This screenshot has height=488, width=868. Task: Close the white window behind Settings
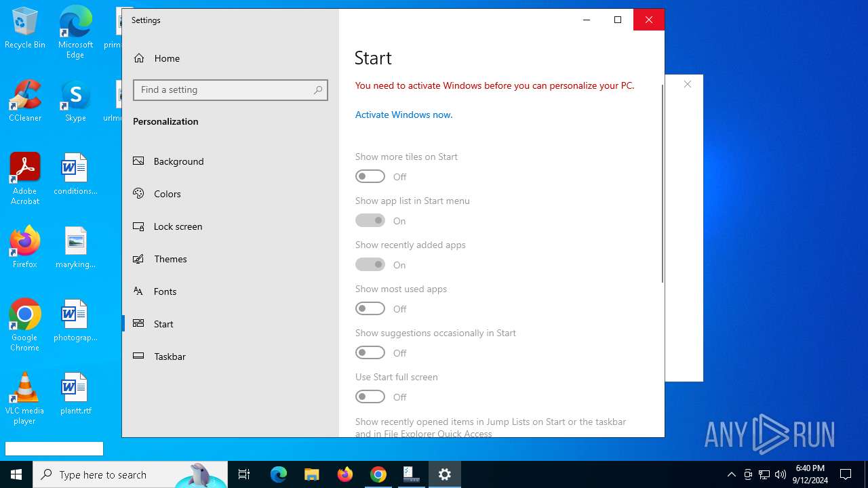[688, 85]
